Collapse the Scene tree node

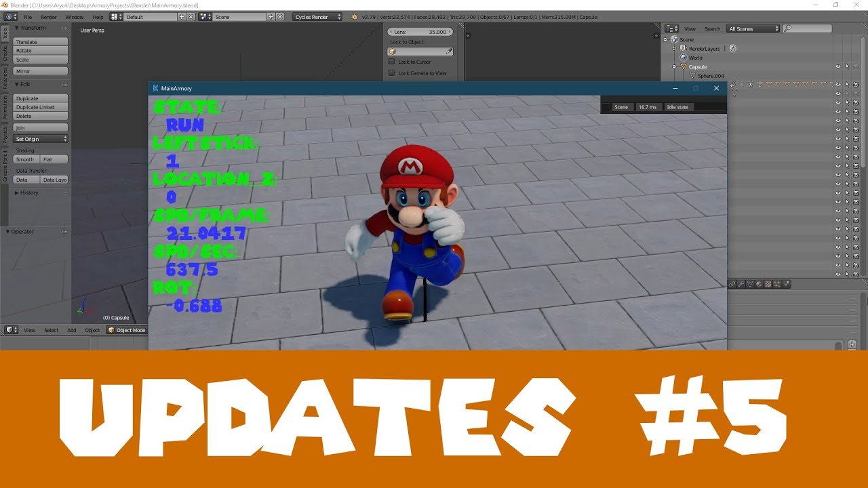click(x=665, y=39)
